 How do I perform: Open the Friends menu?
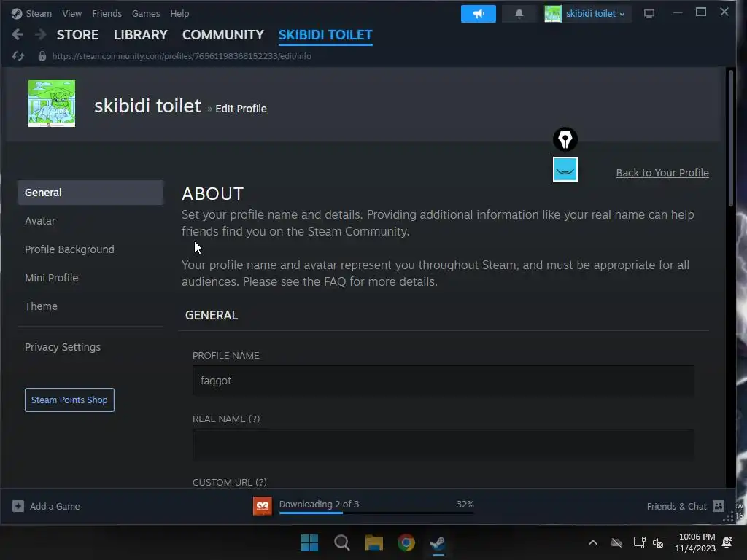107,13
